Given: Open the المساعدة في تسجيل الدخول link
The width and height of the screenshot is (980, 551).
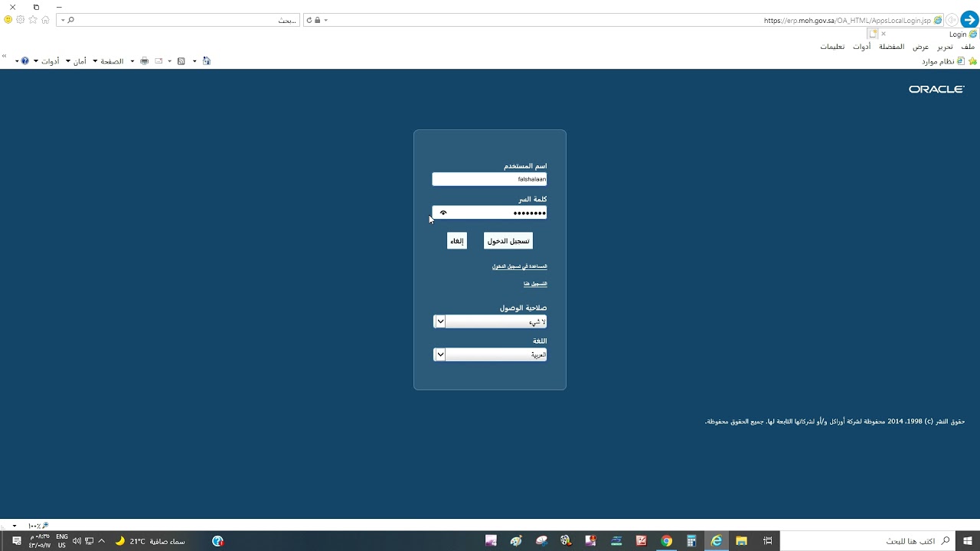Looking at the screenshot, I should (519, 266).
